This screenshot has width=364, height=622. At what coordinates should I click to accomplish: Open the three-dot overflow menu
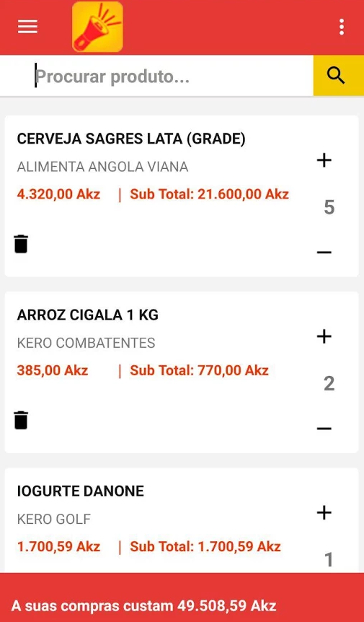(x=342, y=27)
